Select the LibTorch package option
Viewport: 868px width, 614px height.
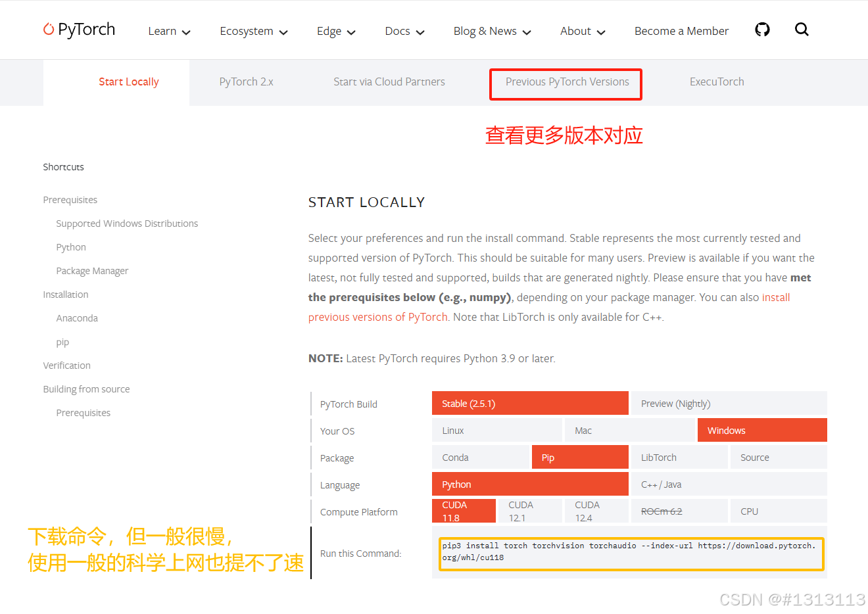pyautogui.click(x=679, y=457)
